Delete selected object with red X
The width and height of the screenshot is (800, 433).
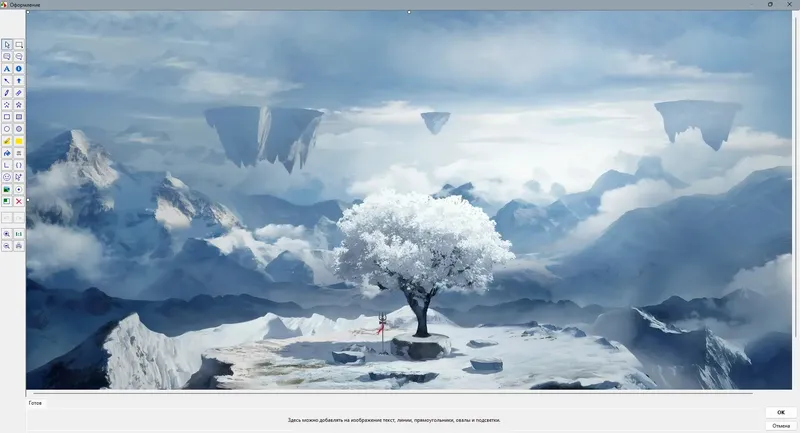point(19,201)
